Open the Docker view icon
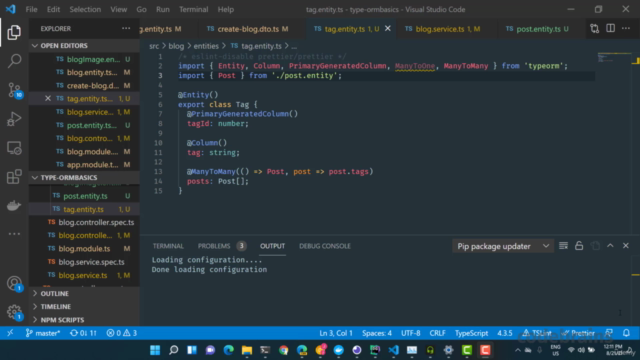 (14, 205)
